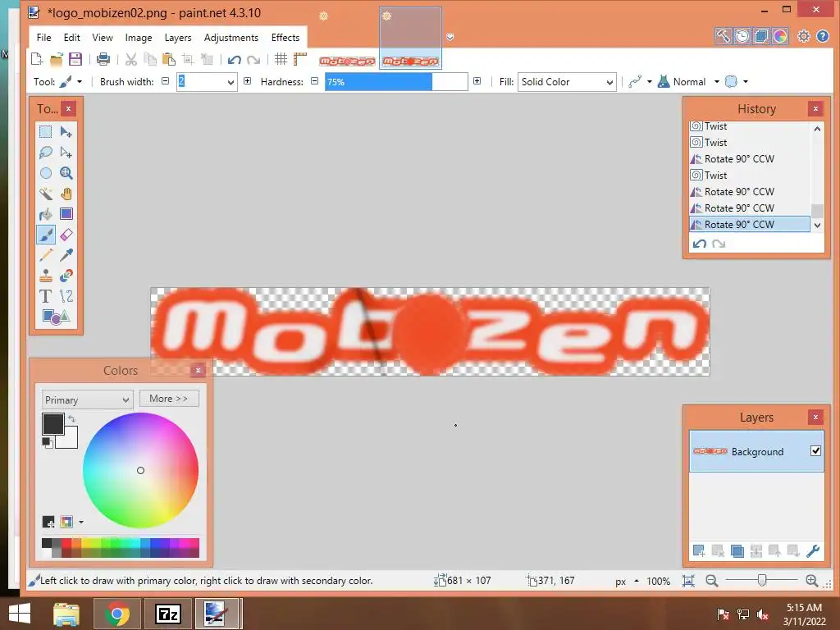Open the Fill Solid Color dropdown

pyautogui.click(x=567, y=82)
